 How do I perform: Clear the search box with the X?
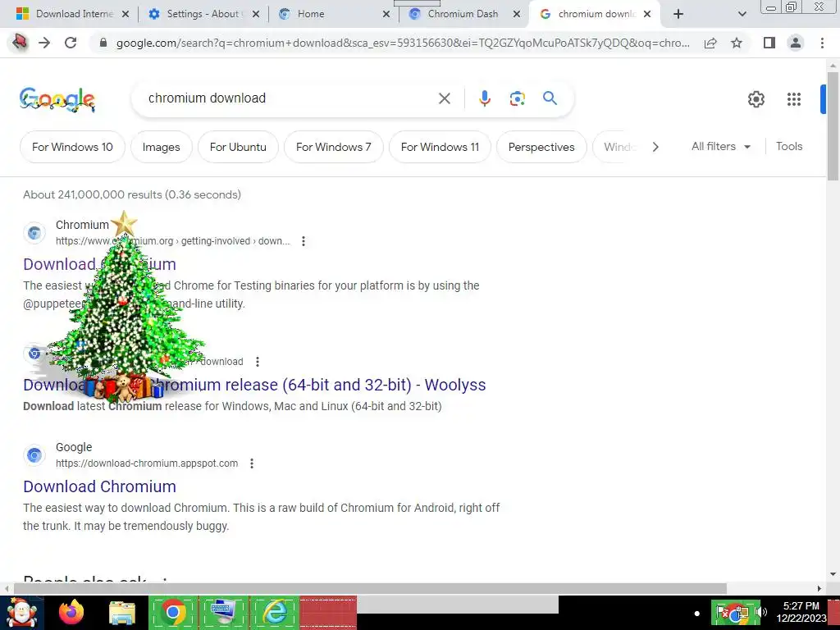click(444, 98)
